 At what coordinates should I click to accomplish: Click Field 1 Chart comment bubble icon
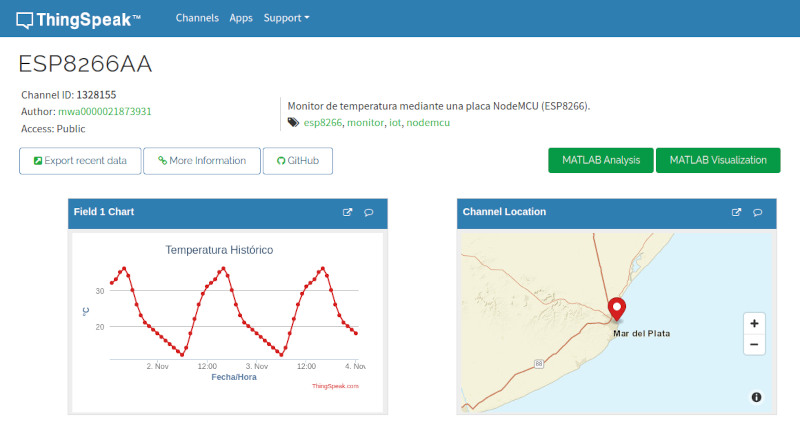pos(368,212)
